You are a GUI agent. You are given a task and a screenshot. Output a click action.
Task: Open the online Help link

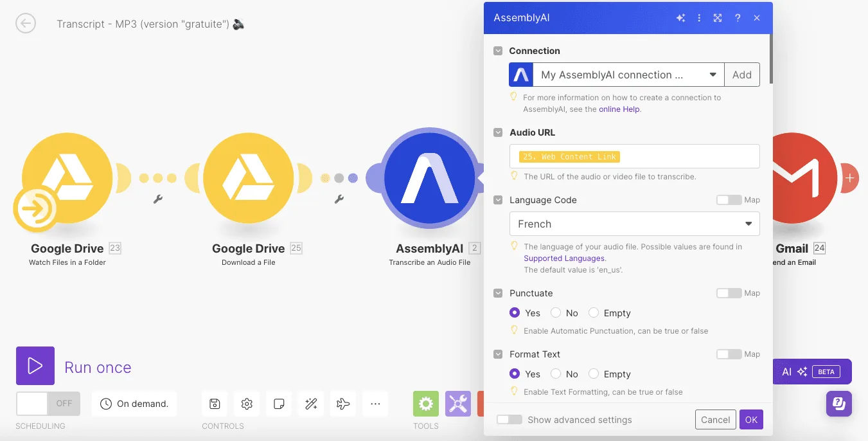(619, 109)
